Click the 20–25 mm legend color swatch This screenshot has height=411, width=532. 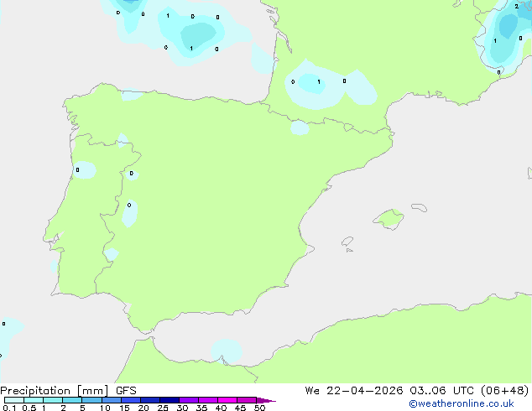pyautogui.click(x=150, y=400)
